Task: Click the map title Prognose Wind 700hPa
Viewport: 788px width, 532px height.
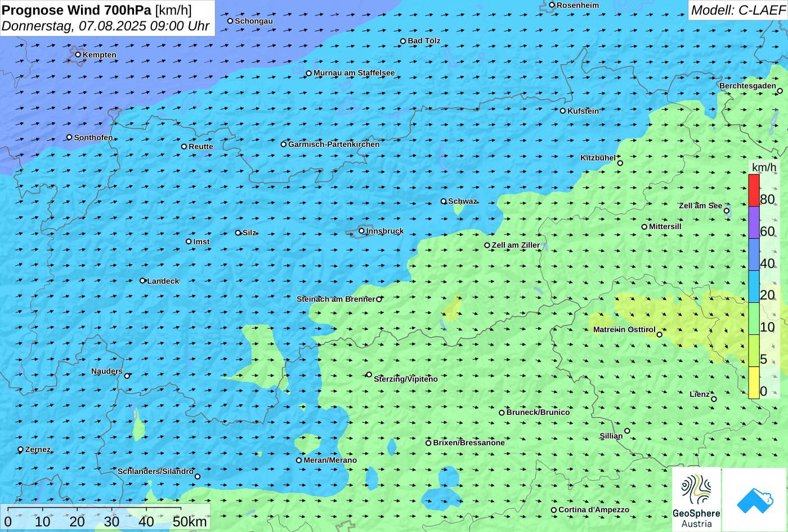Action: [77, 10]
